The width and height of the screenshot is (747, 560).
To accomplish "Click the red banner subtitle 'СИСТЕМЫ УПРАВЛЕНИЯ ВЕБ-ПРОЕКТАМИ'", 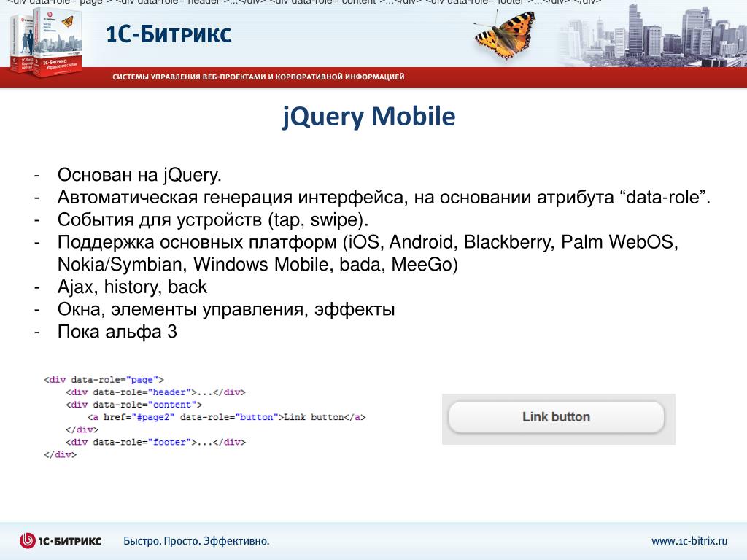I will [258, 77].
